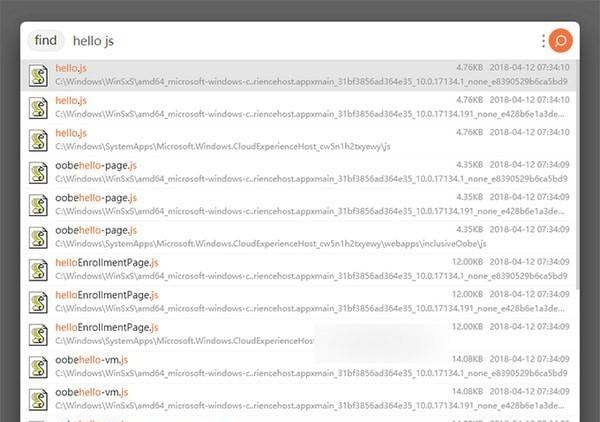Select the helloEnrollmentPage.js filename in SystemApps
600x422 pixels.
pyautogui.click(x=107, y=327)
